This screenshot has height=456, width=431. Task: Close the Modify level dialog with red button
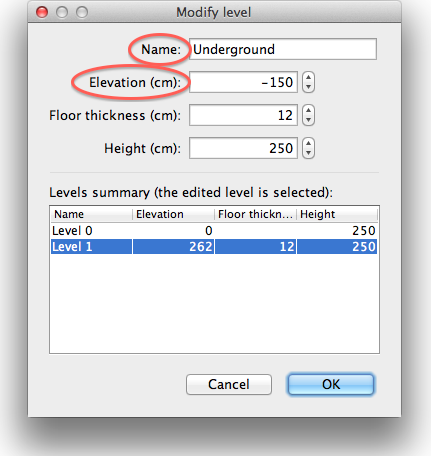pyautogui.click(x=42, y=12)
